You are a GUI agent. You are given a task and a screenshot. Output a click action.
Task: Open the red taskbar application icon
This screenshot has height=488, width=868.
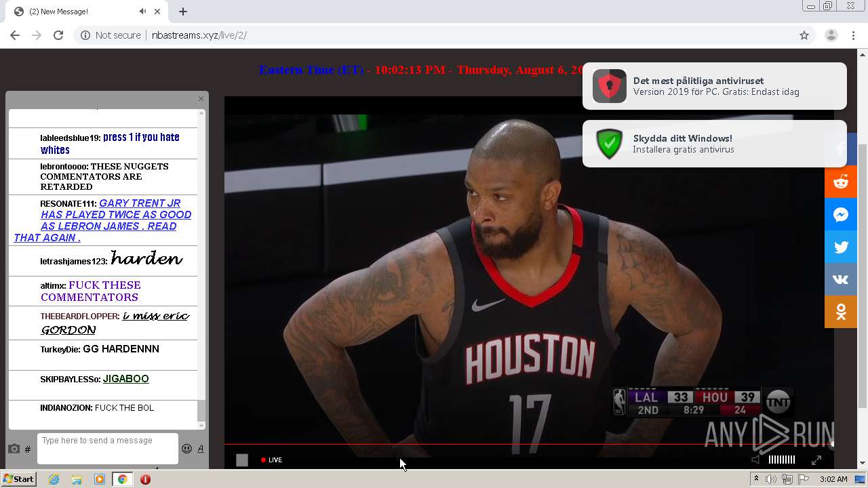[145, 479]
